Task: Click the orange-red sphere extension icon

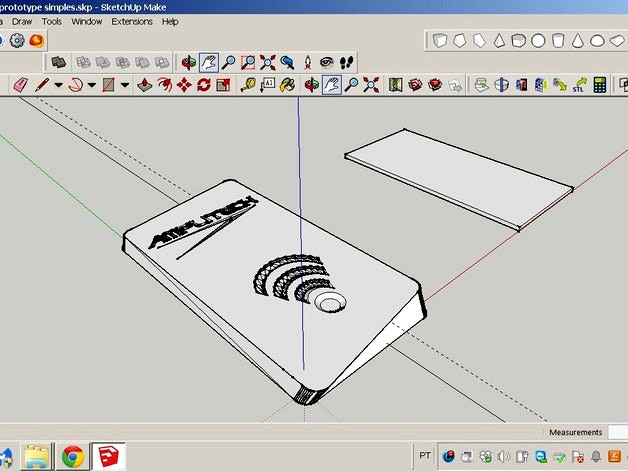Action: pyautogui.click(x=36, y=40)
